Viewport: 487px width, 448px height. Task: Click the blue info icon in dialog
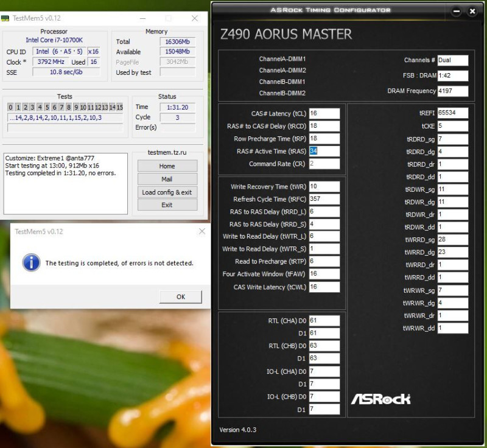pos(31,263)
